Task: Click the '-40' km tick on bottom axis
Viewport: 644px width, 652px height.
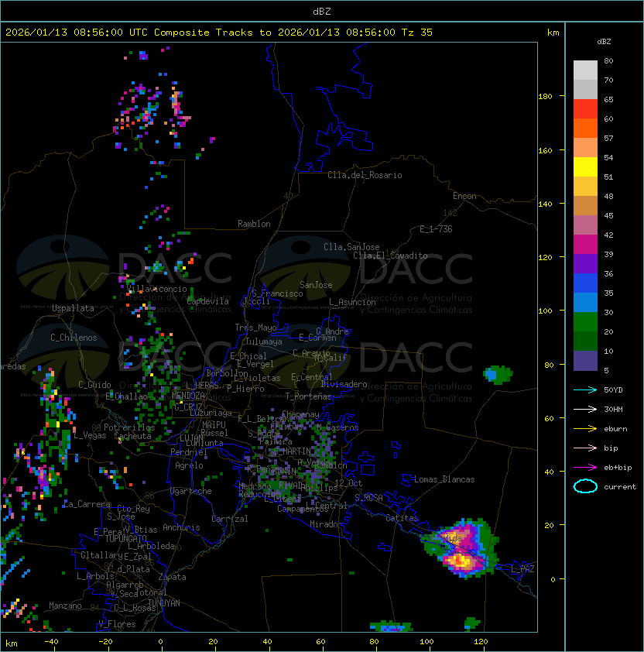Action: tap(52, 642)
